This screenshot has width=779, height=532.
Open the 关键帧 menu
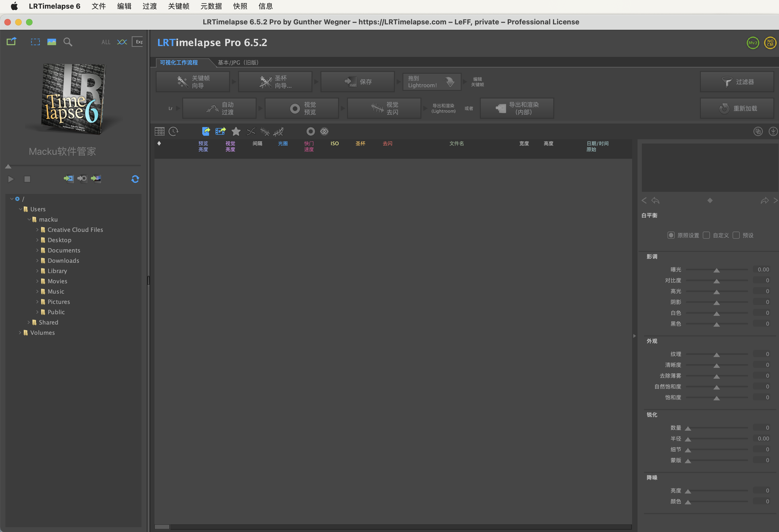(179, 6)
